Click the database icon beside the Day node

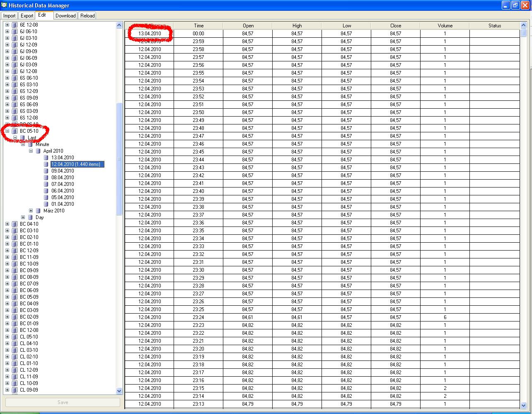click(30, 217)
